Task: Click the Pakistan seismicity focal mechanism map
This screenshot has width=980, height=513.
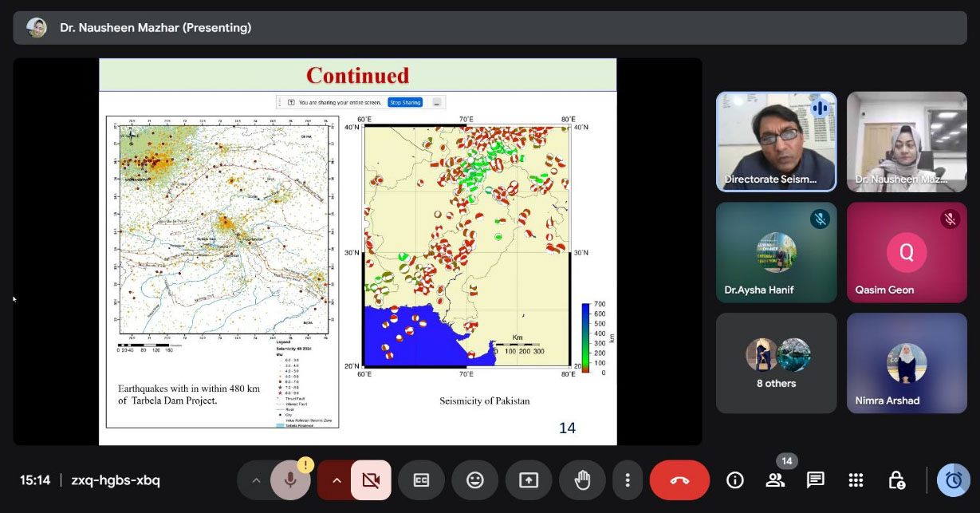Action: point(468,246)
